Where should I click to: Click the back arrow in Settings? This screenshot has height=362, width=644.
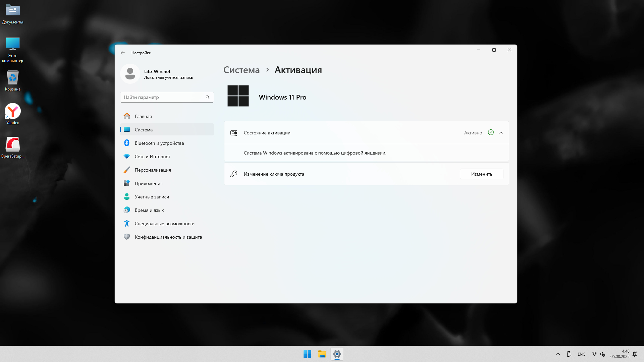123,53
